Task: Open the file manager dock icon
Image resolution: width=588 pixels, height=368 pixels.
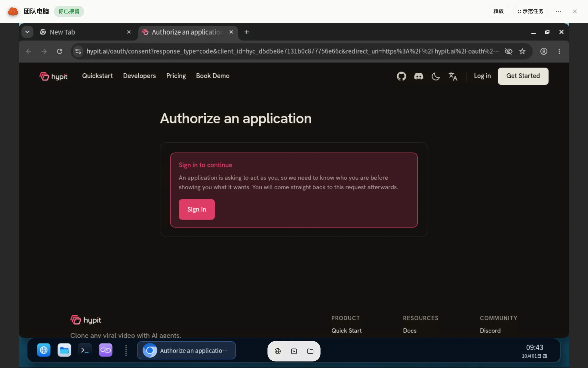Action: pyautogui.click(x=64, y=350)
